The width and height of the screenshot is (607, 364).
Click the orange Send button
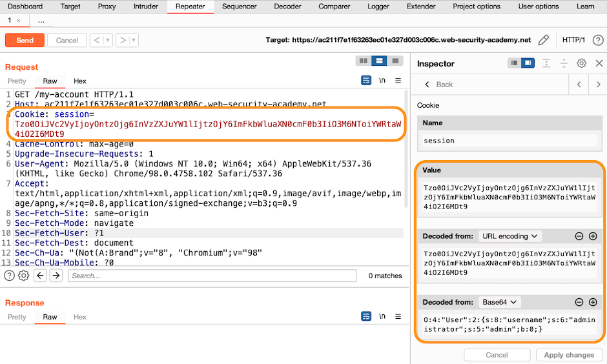tap(25, 40)
